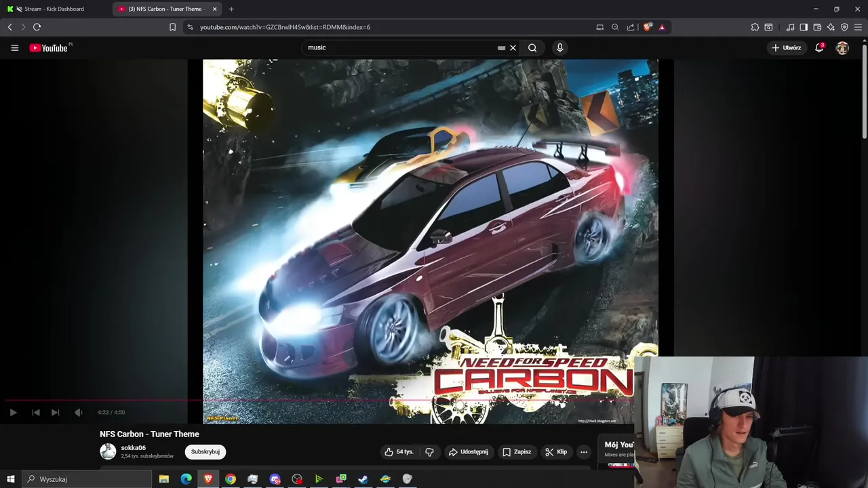The image size is (868, 488).
Task: Skip to the previous video
Action: 36,412
